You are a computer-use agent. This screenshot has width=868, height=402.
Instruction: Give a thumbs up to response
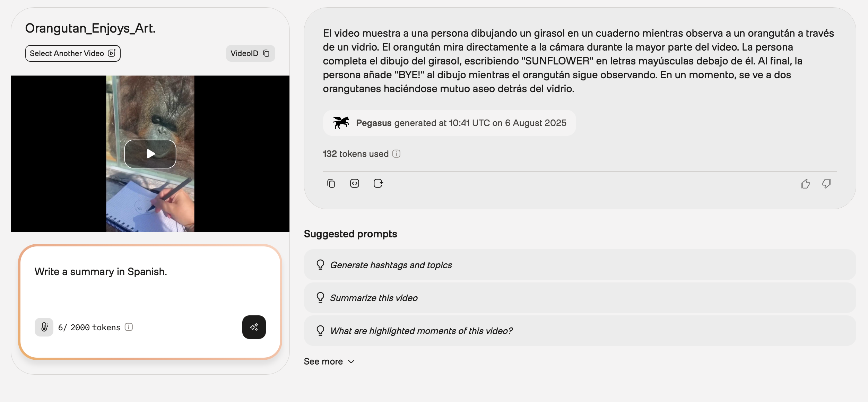pyautogui.click(x=805, y=184)
